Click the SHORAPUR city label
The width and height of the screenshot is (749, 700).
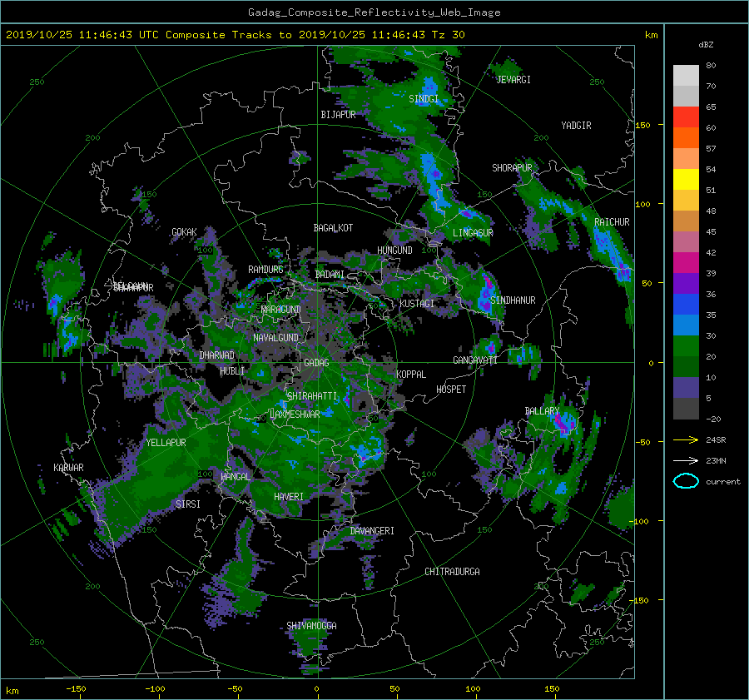click(x=512, y=167)
